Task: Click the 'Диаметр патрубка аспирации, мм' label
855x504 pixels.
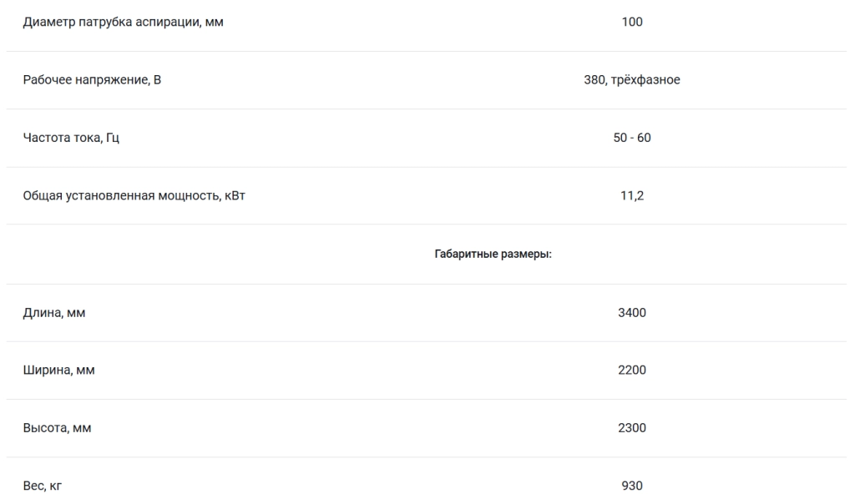Action: (x=124, y=23)
